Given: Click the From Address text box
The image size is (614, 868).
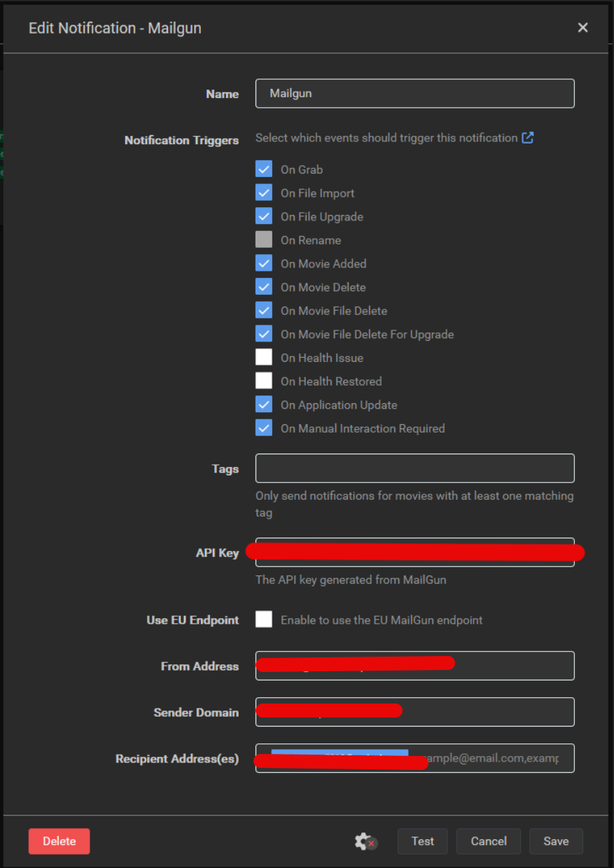Looking at the screenshot, I should 415,666.
